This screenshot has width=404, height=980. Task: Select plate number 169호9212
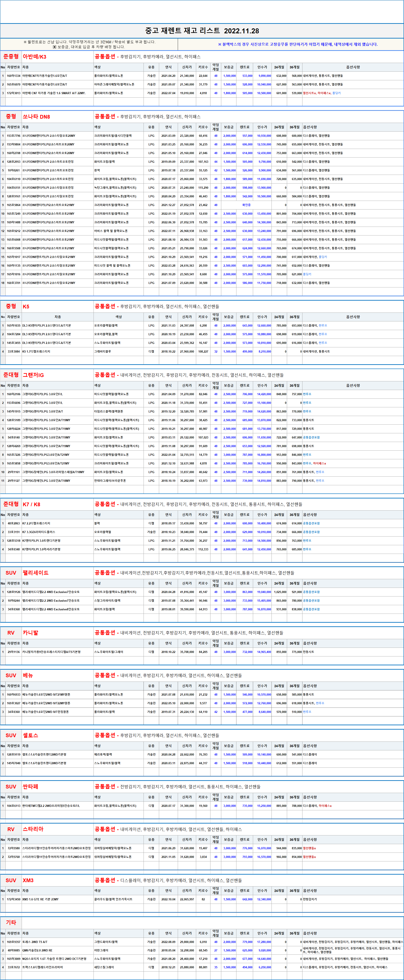click(14, 231)
